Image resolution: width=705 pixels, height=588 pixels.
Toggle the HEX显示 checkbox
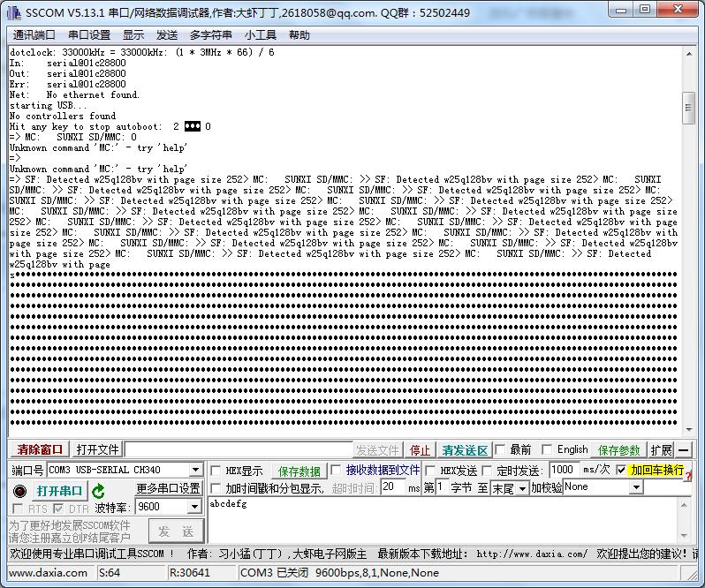(216, 471)
